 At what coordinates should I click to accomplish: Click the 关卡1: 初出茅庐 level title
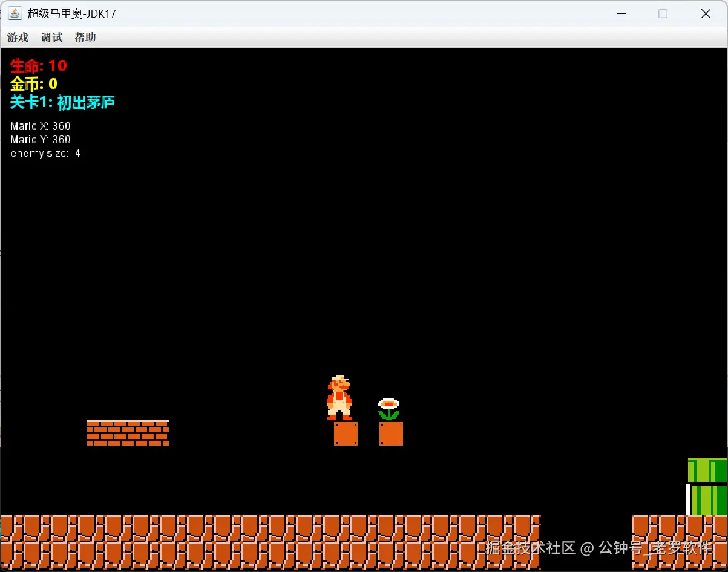tap(62, 102)
